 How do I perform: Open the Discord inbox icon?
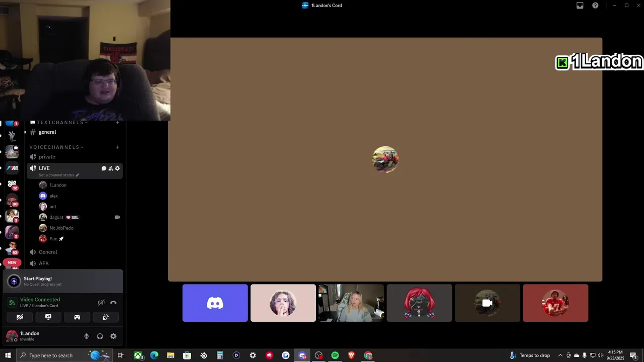[x=580, y=6]
